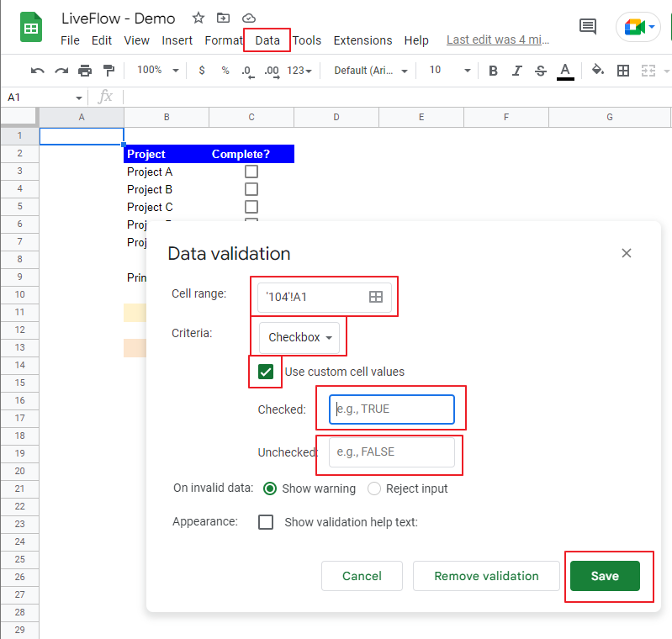Viewport: 672px width, 639px height.
Task: Click the Unchecked value input field
Action: [x=392, y=452]
